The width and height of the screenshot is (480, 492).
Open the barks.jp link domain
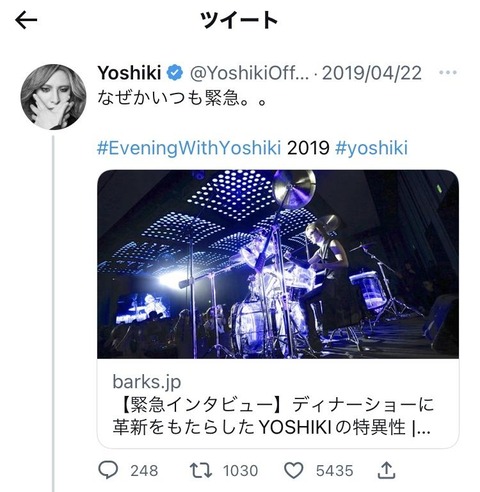(x=147, y=382)
